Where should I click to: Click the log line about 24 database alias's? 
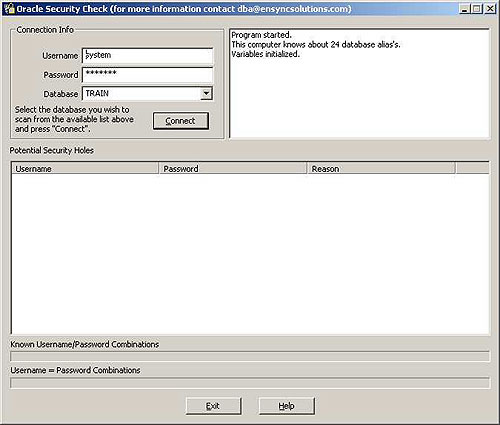click(316, 45)
